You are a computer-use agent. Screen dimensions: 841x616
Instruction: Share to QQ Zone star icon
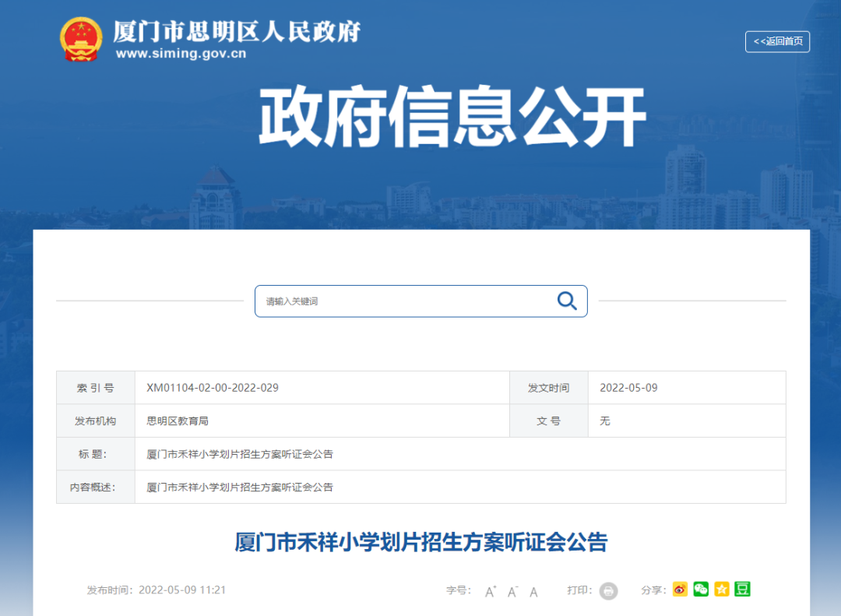coord(722,590)
